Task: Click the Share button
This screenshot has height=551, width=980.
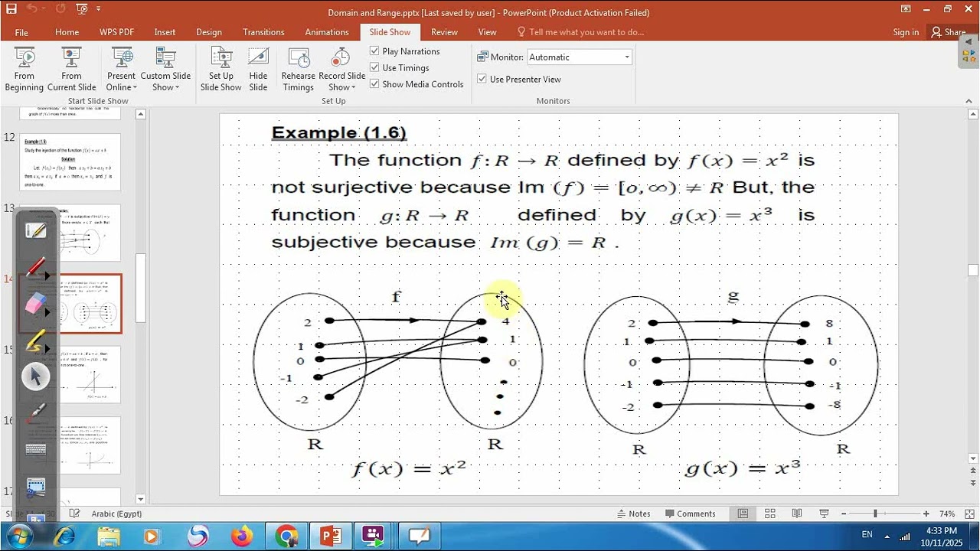Action: tap(948, 32)
